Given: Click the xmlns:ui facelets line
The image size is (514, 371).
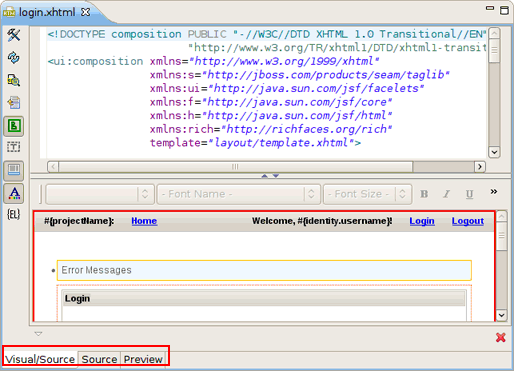Looking at the screenshot, I should [x=287, y=89].
